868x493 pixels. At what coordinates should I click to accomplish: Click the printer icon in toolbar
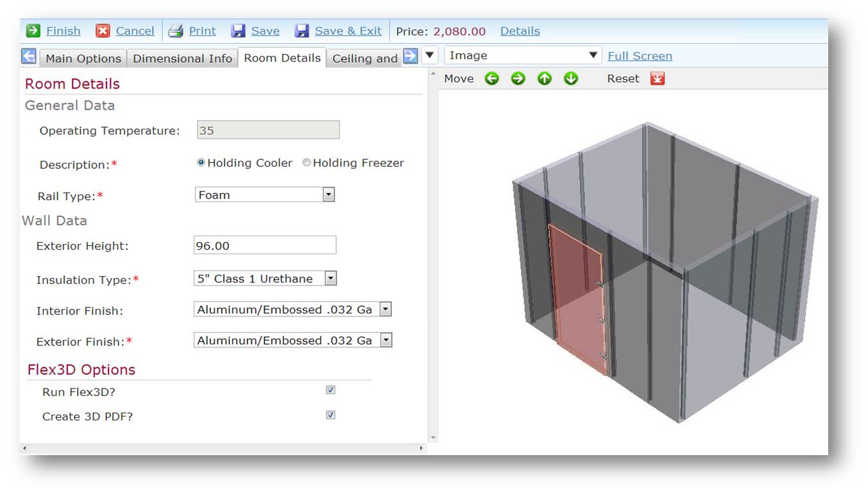pos(176,31)
